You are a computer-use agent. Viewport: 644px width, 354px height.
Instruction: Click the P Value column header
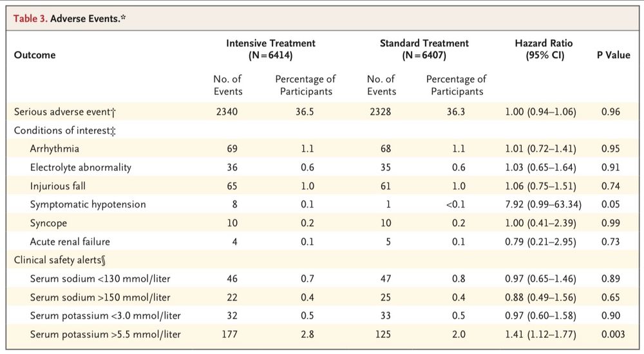click(x=613, y=55)
